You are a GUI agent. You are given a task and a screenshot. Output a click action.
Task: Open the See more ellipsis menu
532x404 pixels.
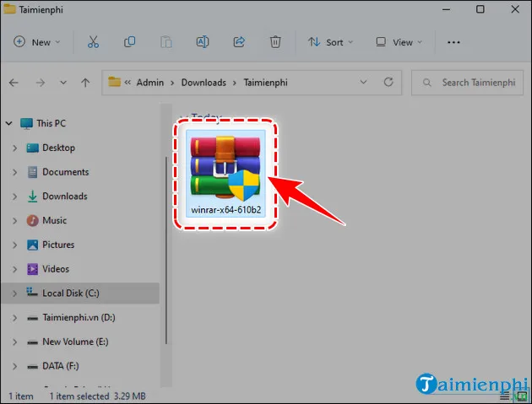point(453,42)
